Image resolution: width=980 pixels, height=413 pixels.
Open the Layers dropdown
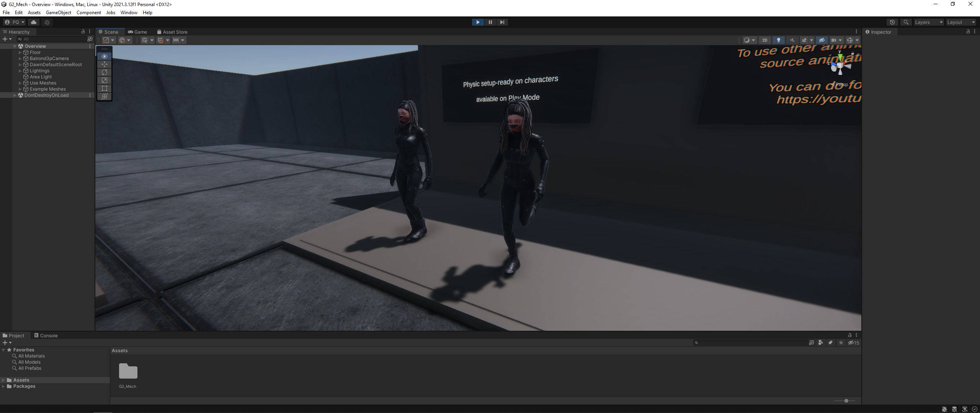point(928,22)
